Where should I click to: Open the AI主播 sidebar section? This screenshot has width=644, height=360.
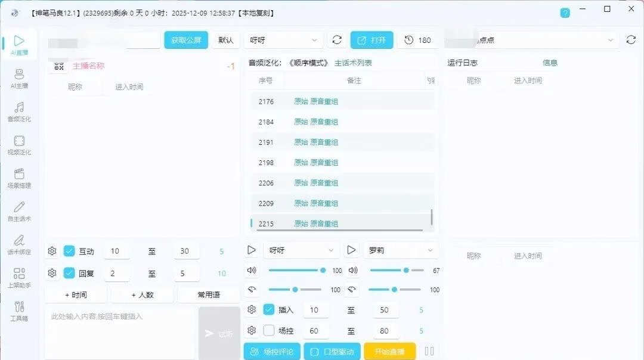tap(19, 78)
